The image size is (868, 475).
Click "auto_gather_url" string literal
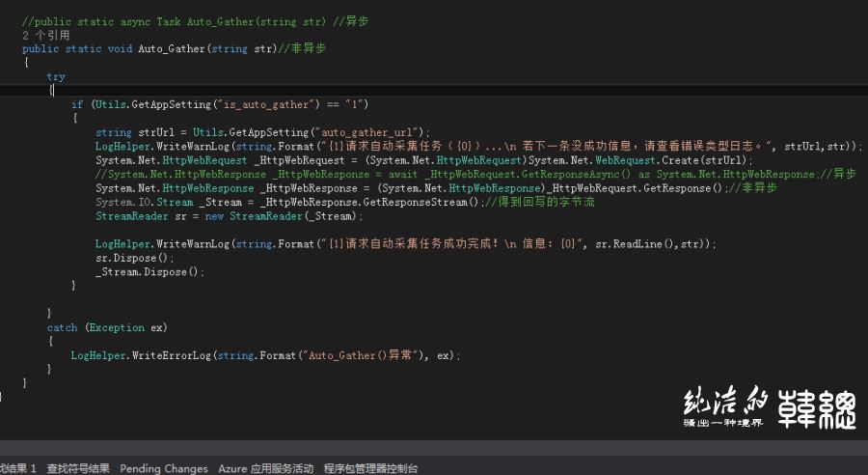coord(366,132)
